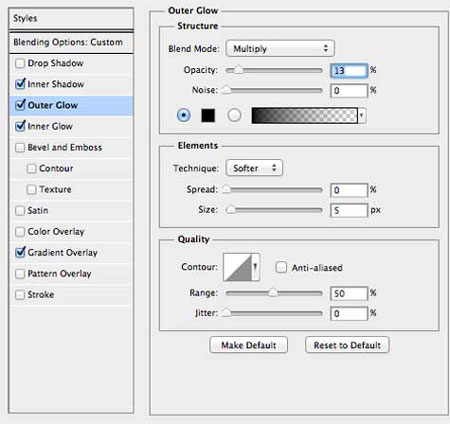
Task: Open the Technique Softer dropdown
Action: point(254,168)
